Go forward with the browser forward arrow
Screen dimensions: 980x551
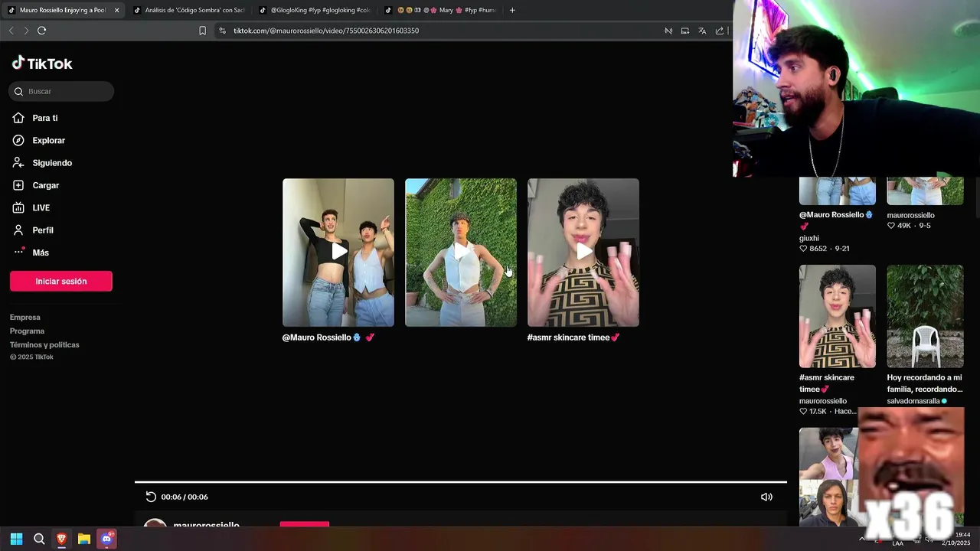click(26, 31)
